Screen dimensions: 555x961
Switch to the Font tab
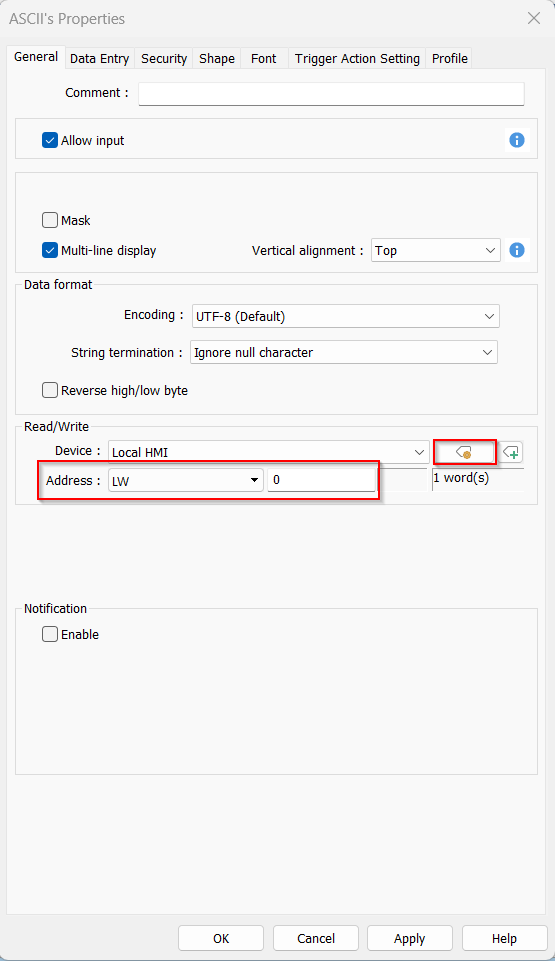click(x=263, y=59)
